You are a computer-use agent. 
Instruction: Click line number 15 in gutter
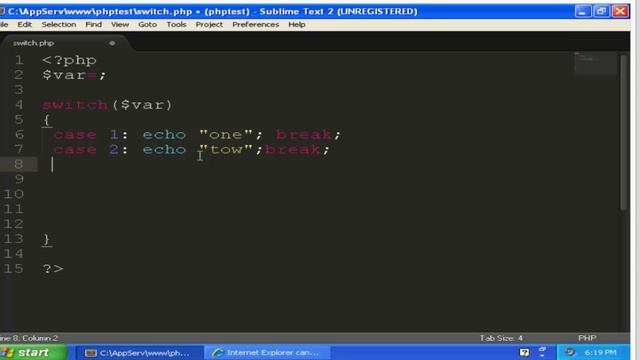tap(13, 269)
